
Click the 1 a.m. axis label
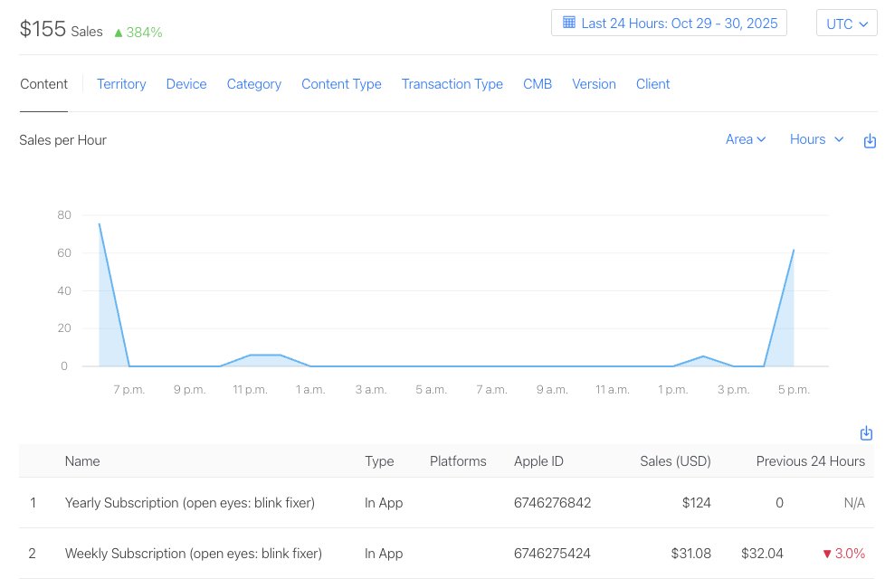click(x=310, y=389)
